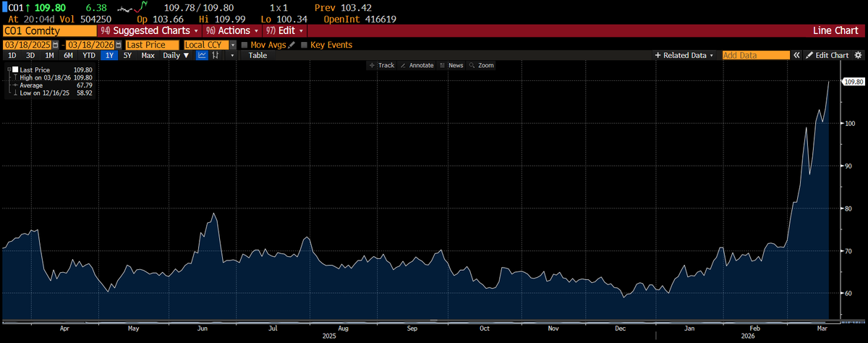Collapse the panel with the double-chevron icon
This screenshot has height=343, width=868.
[x=796, y=55]
